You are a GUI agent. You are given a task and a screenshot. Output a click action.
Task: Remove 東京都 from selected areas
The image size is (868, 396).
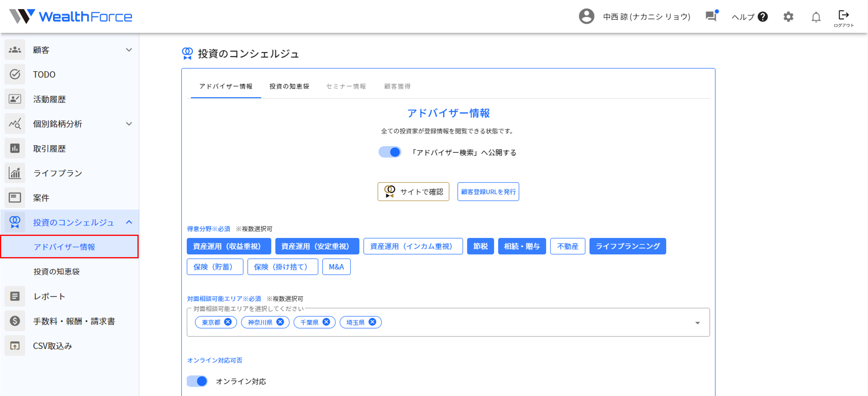pyautogui.click(x=228, y=322)
